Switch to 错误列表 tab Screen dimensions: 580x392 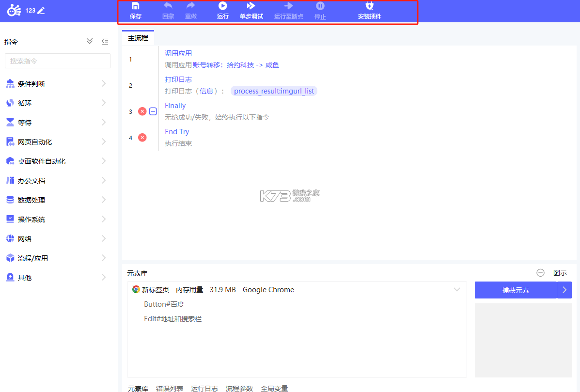pyautogui.click(x=170, y=388)
